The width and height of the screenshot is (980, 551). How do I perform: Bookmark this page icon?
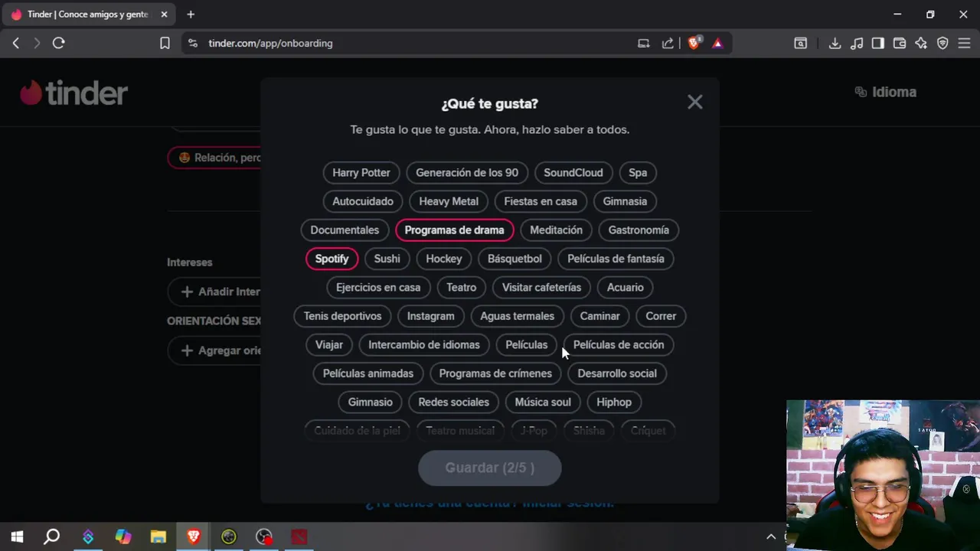165,44
